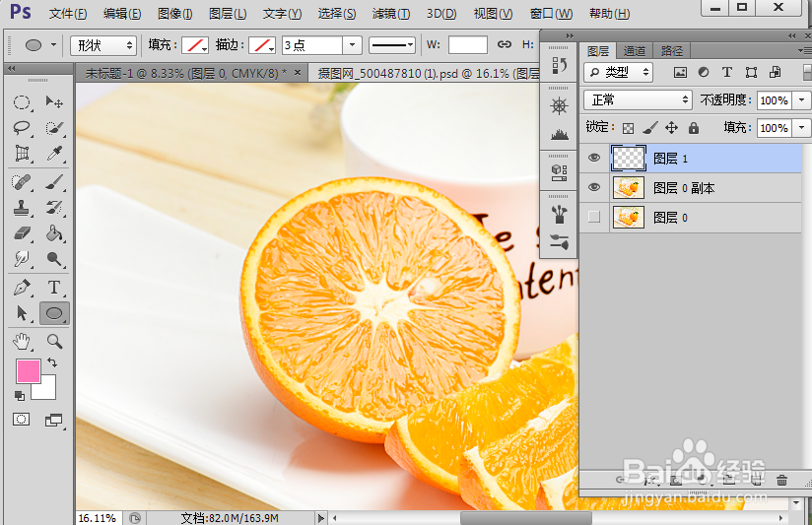This screenshot has width=812, height=525.
Task: Select the Eraser tool
Action: click(22, 233)
